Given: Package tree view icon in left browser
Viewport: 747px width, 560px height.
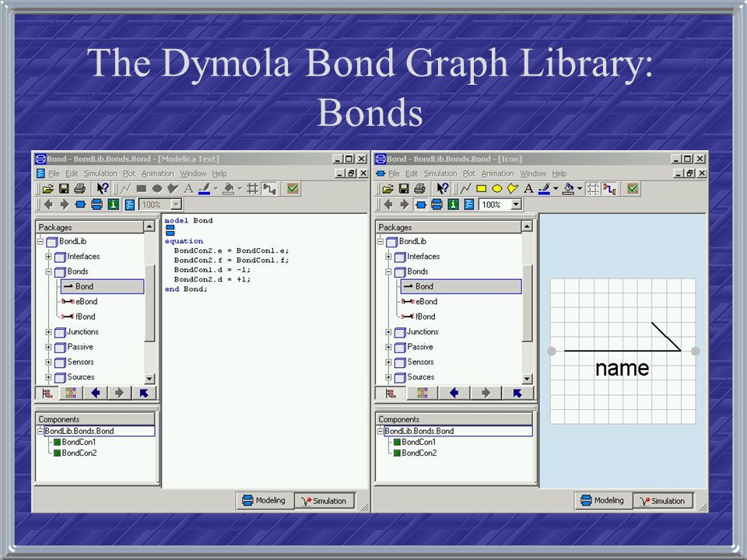Looking at the screenshot, I should pos(47,393).
